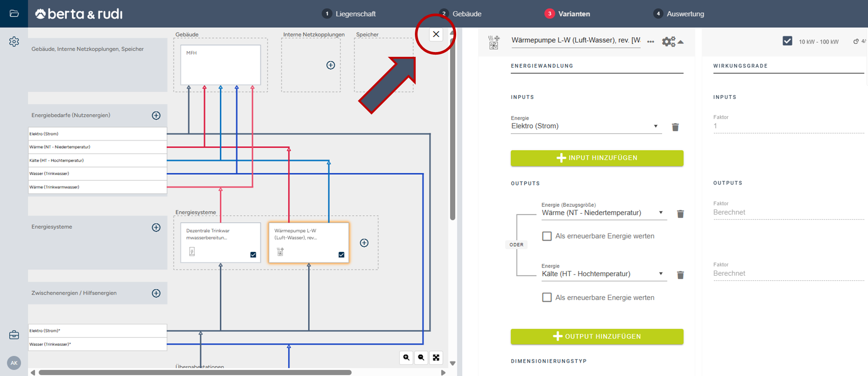Screen dimensions: 868x376
Task: Click zoom-in magnifier on diagram
Action: click(406, 357)
